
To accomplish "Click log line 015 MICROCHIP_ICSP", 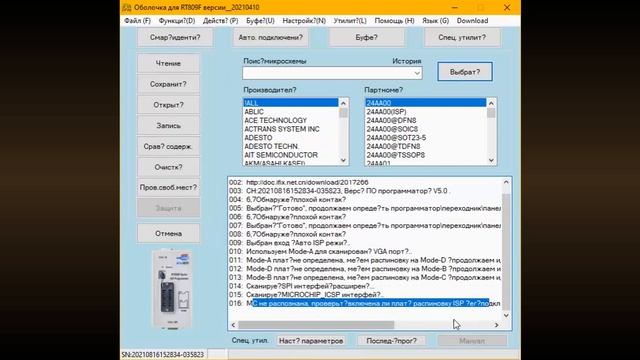I will pos(306,295).
